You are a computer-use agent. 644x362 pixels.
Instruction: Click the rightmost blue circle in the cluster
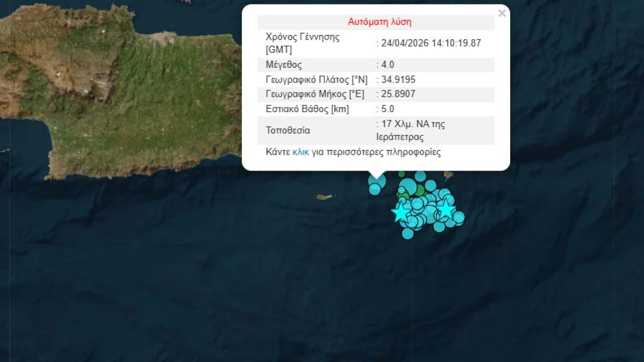[458, 217]
